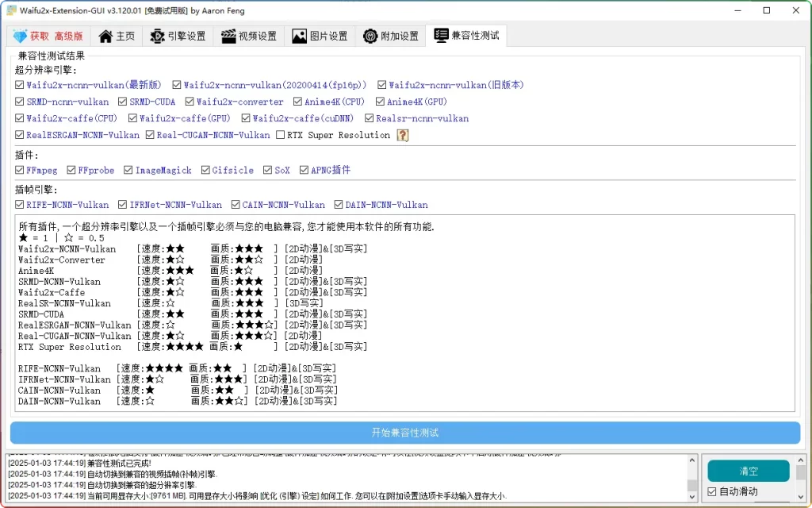Select the 图片设置 tab
Screen dimensions: 812x508
[x=320, y=37]
